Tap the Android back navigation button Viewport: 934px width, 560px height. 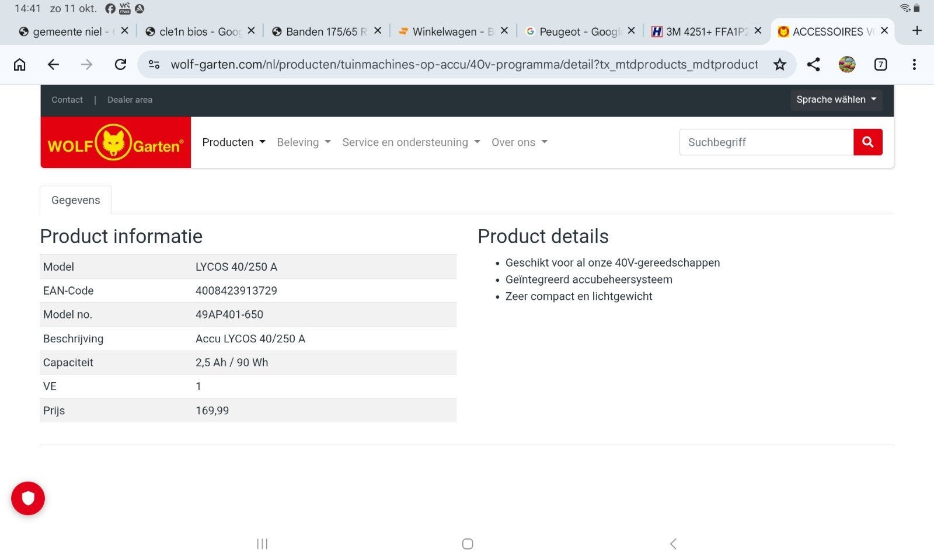pyautogui.click(x=673, y=544)
